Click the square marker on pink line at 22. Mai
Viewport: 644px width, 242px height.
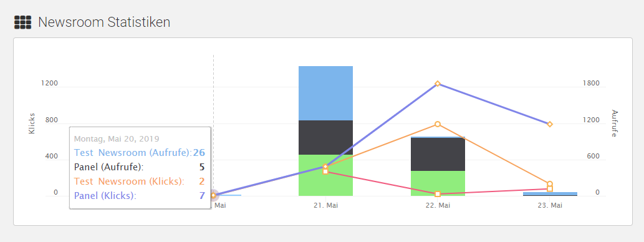tap(438, 194)
